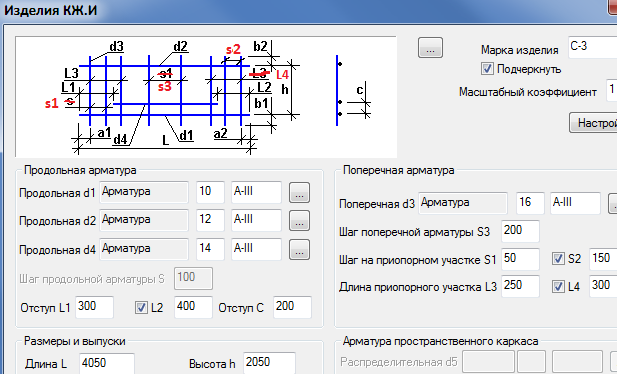Click the Поперечная арматура group label
617x374 pixels.
(398, 170)
